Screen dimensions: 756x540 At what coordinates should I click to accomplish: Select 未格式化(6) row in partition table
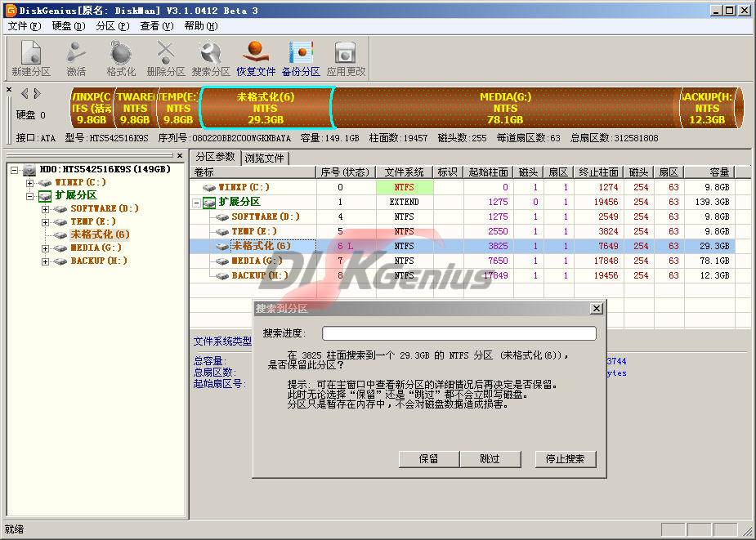click(x=463, y=246)
